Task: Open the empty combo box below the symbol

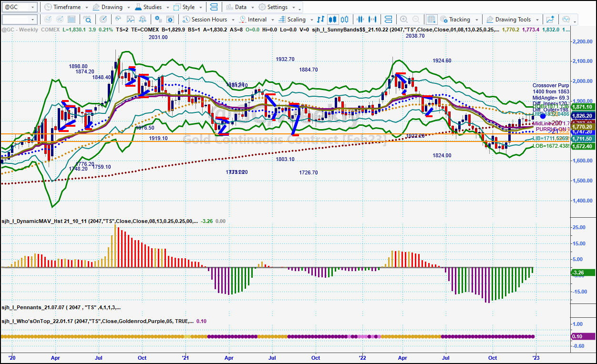Action: pos(19,20)
